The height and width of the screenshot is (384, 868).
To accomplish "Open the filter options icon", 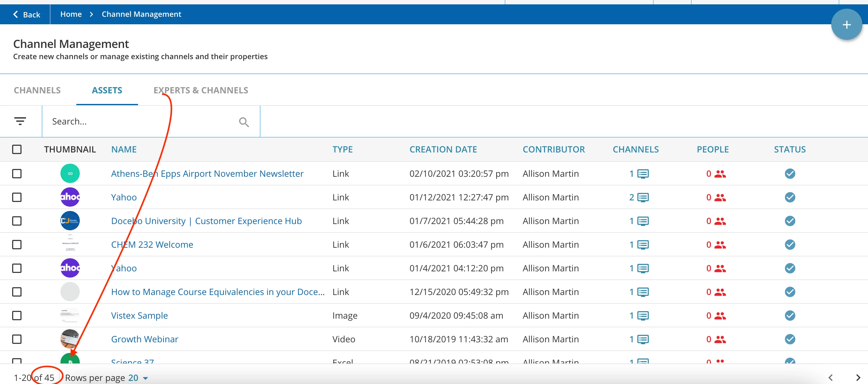I will tap(20, 121).
